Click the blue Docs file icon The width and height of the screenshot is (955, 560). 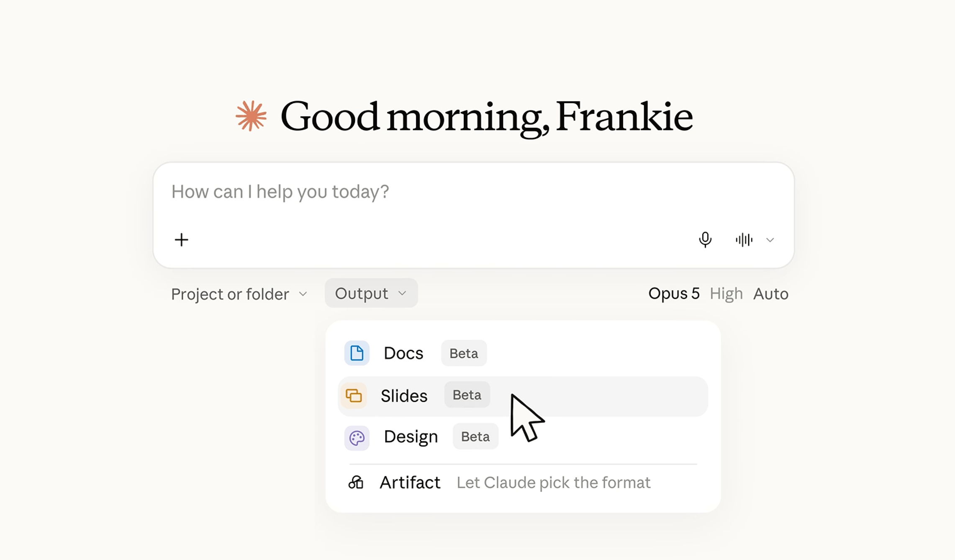coord(357,353)
